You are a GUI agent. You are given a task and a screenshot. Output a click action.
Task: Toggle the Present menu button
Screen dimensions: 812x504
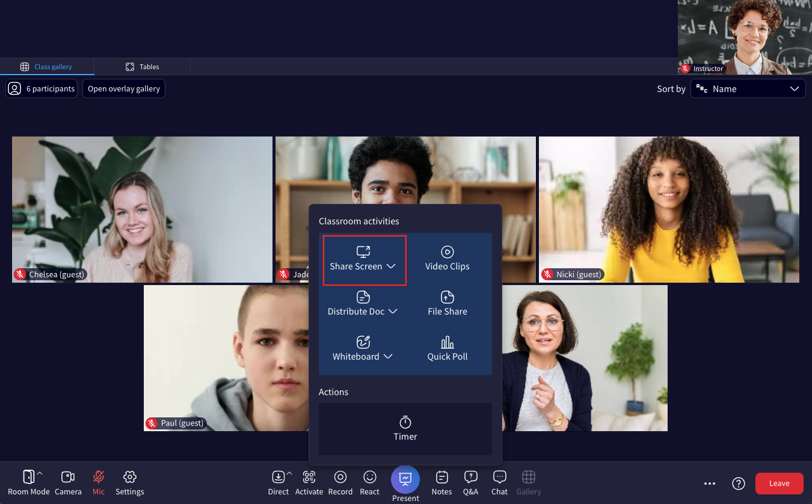pos(405,484)
